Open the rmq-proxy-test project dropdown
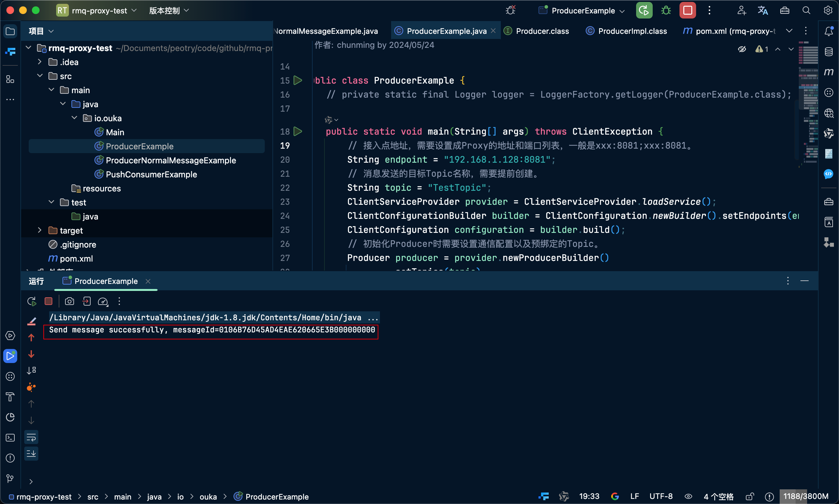839x504 pixels. point(97,11)
